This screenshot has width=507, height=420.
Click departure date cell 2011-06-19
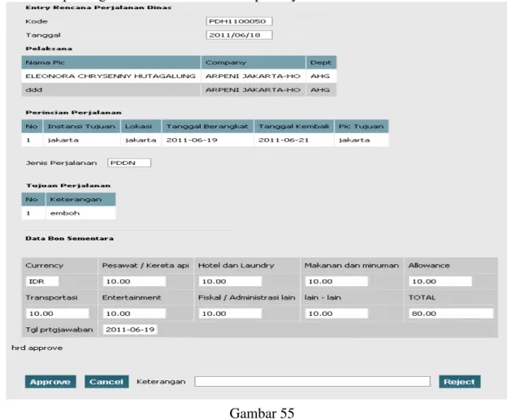pos(207,140)
